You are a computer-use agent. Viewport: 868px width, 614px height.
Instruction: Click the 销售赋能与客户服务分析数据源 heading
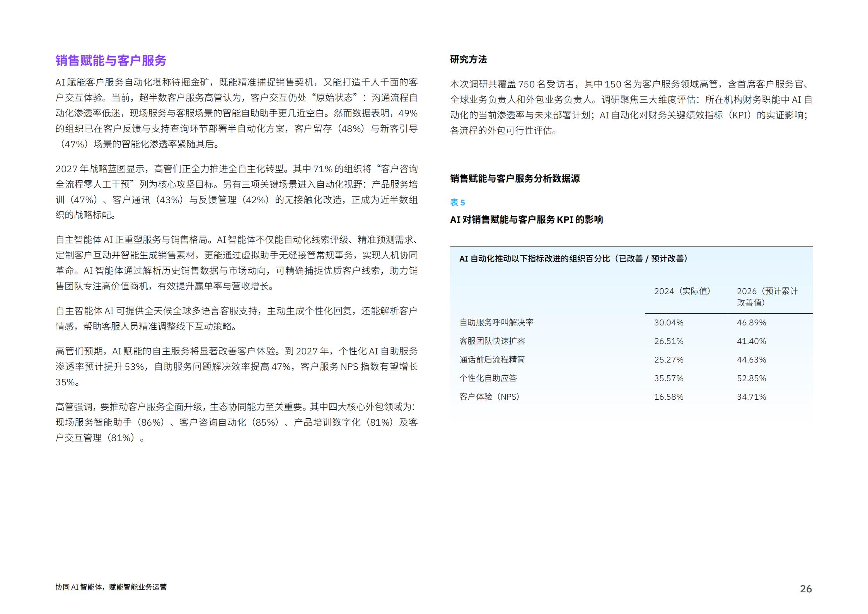[x=515, y=179]
